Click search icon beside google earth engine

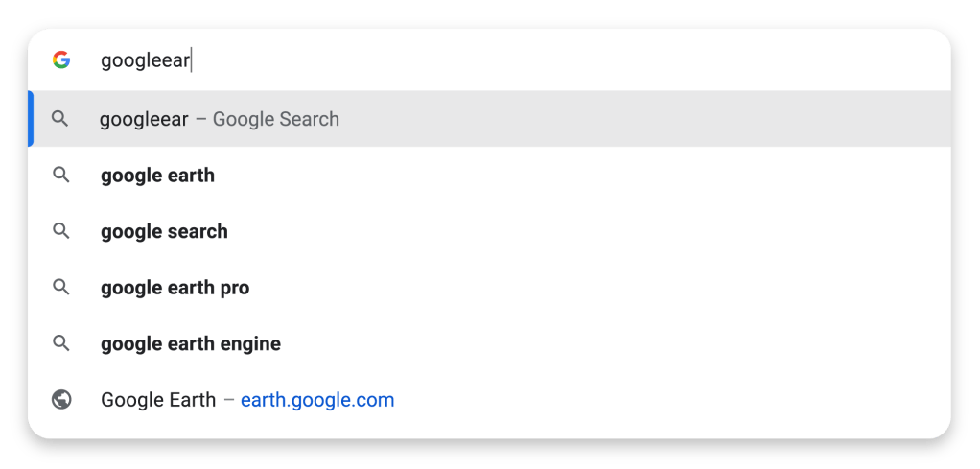point(61,343)
